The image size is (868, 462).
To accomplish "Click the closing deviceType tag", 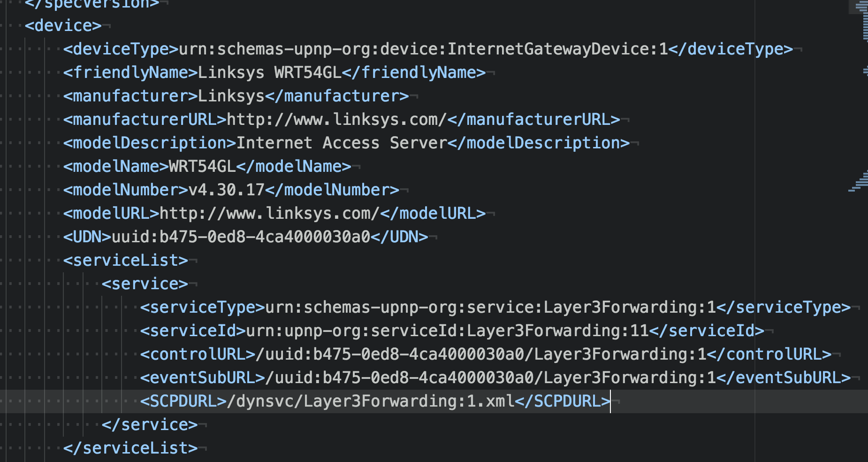I will coord(731,49).
